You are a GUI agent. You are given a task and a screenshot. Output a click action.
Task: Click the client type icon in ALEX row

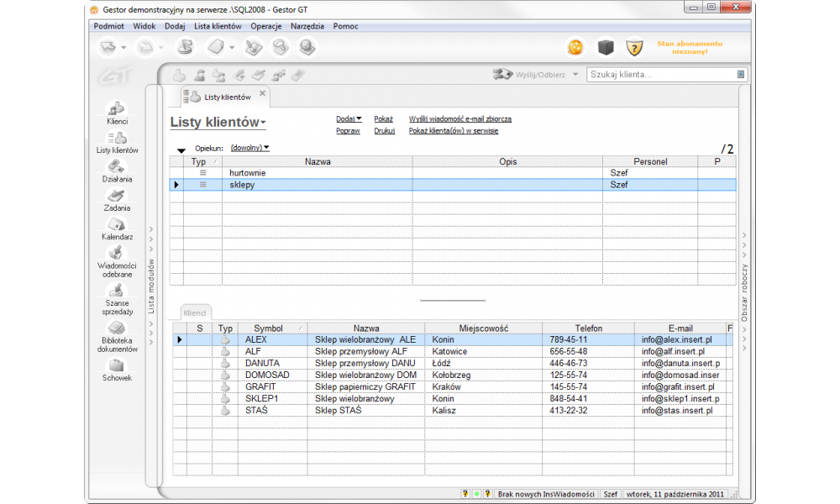[x=225, y=340]
